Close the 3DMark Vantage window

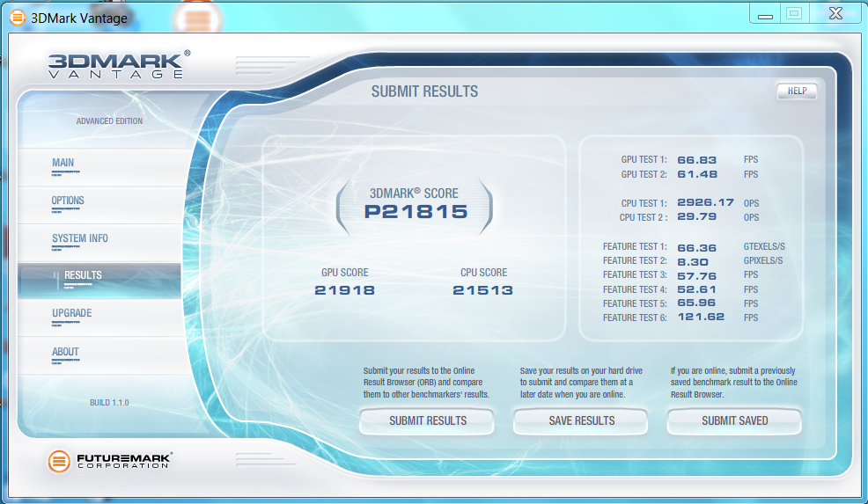[x=835, y=14]
